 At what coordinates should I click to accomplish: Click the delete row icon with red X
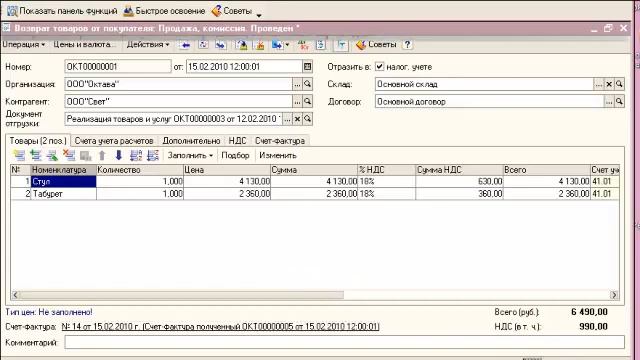point(69,155)
